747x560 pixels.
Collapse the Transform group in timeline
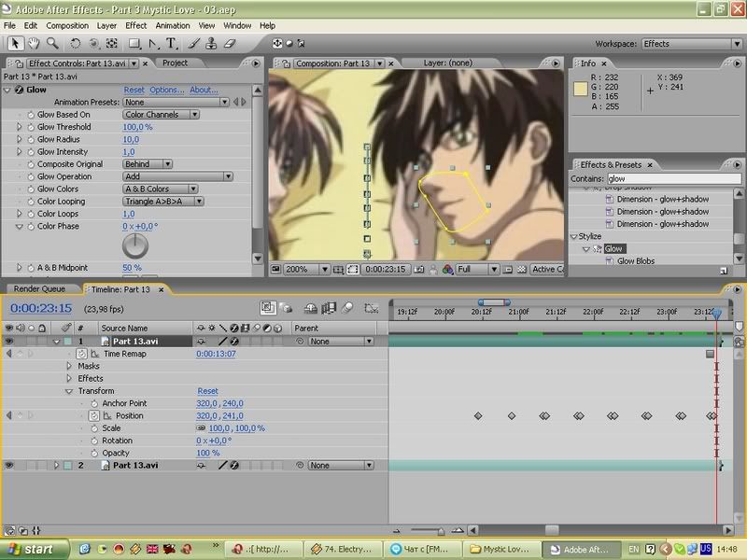69,391
